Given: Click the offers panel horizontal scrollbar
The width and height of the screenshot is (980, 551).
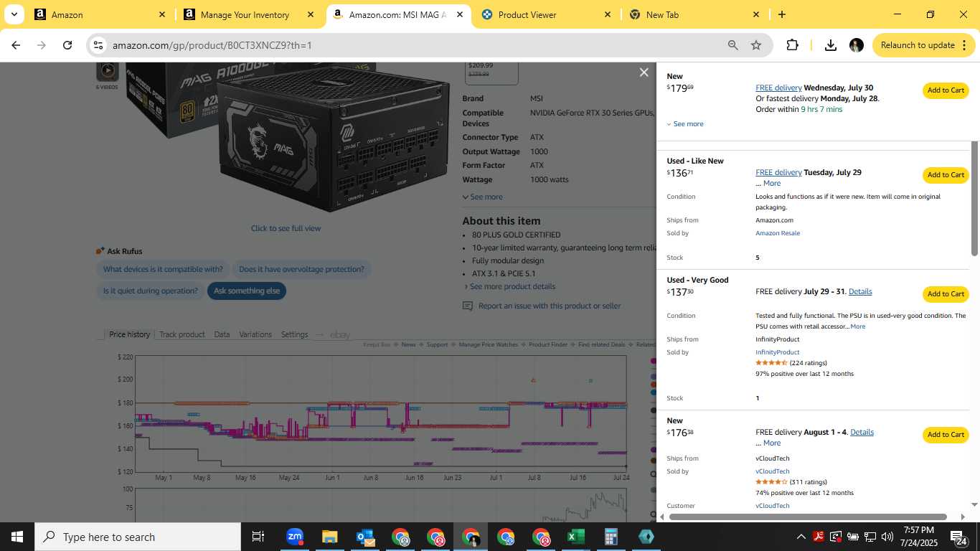Looking at the screenshot, I should point(808,517).
